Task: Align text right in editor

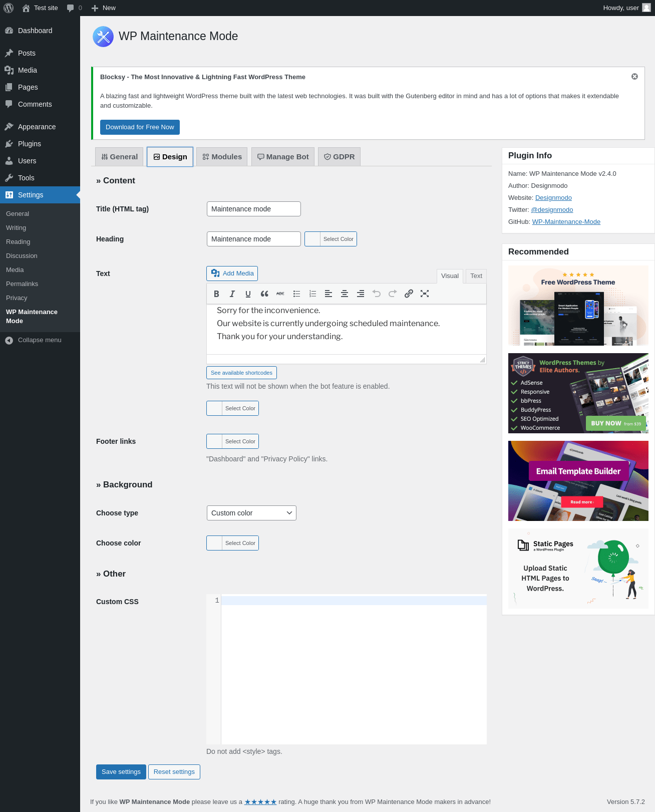Action: (x=361, y=294)
